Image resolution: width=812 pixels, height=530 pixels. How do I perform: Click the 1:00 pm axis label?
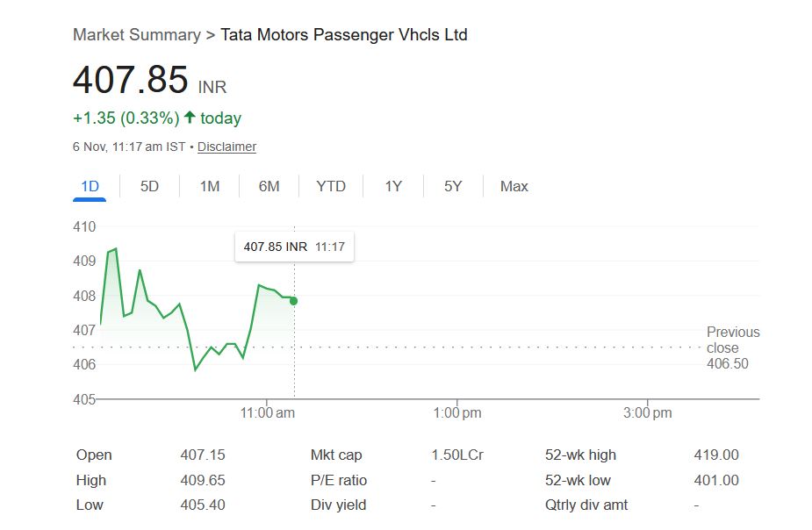coord(457,412)
